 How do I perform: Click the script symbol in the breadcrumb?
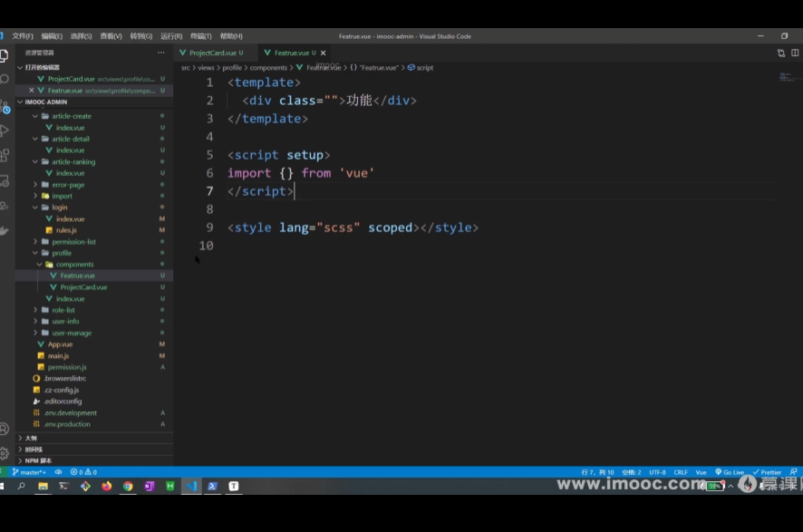click(x=421, y=68)
